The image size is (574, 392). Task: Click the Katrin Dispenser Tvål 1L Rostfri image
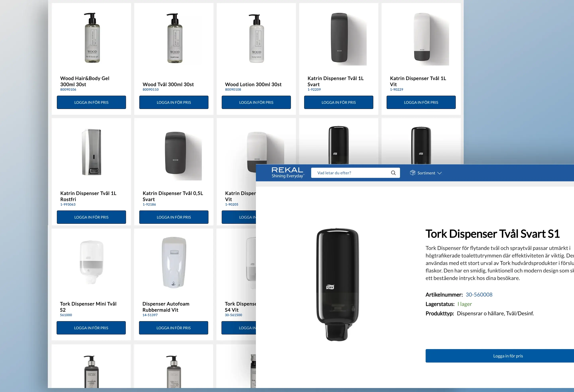click(x=91, y=152)
